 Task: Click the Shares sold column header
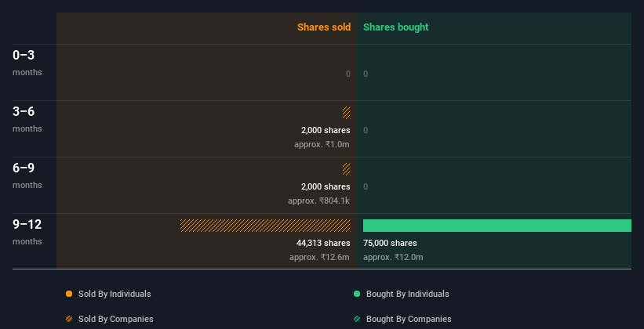click(x=324, y=27)
